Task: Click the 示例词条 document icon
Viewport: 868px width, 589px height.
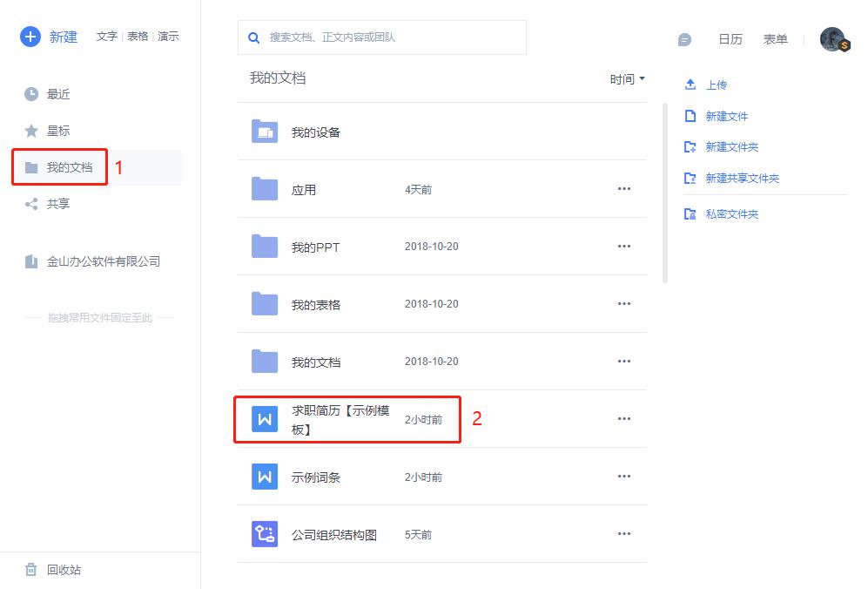Action: [x=264, y=477]
